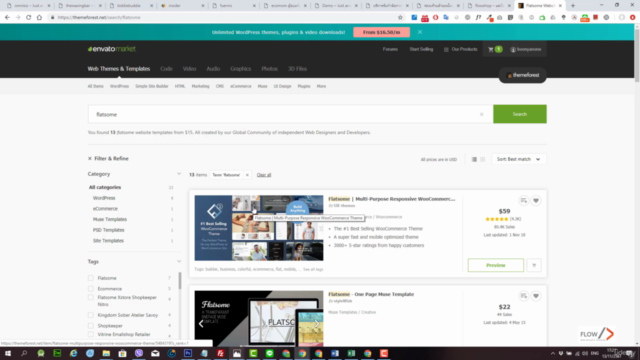Viewport: 640px width, 360px height.
Task: Open the Audio category tab
Action: point(213,69)
